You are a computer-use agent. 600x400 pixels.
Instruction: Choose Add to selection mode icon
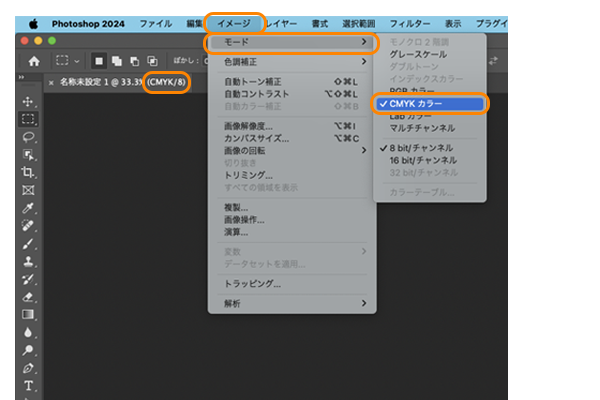click(117, 61)
